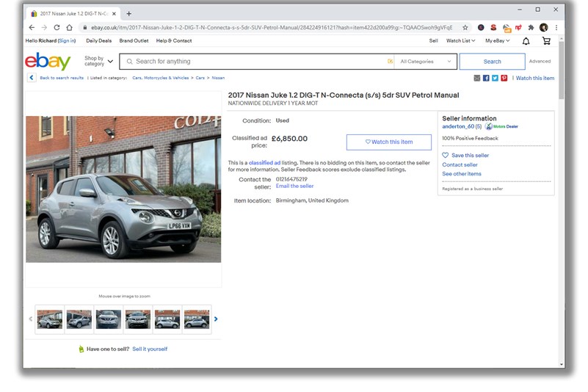
Task: Open the classified ad link
Action: 264,163
